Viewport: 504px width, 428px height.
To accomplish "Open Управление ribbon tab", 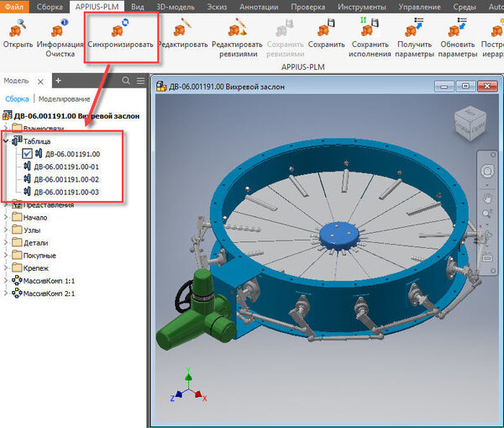I will (x=419, y=7).
